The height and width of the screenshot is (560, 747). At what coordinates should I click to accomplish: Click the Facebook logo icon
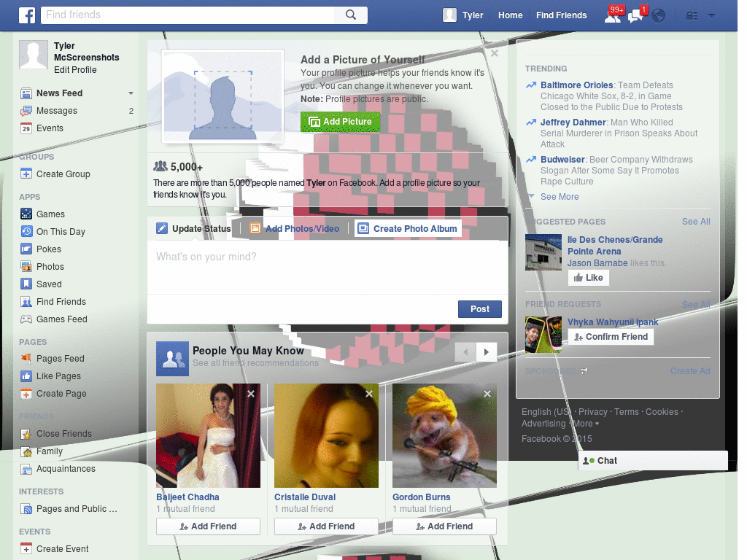[x=27, y=15]
